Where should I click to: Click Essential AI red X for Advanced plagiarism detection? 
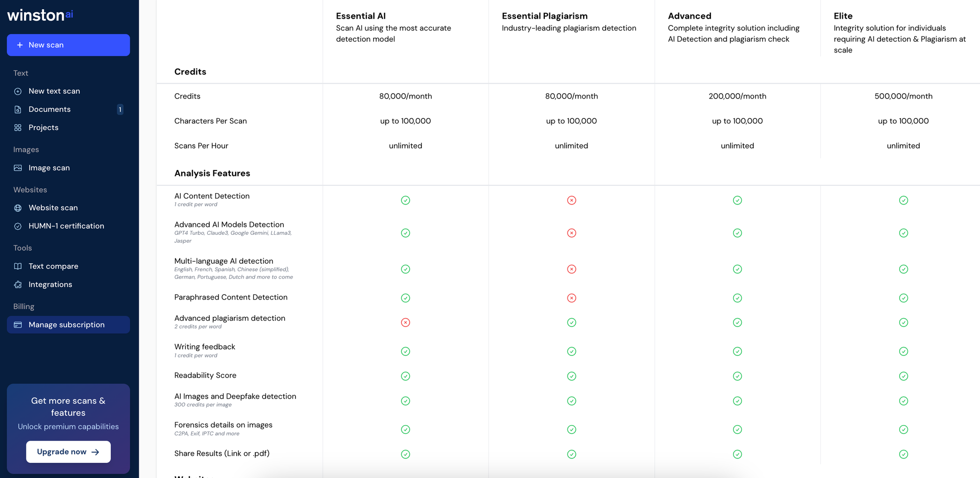(x=406, y=323)
